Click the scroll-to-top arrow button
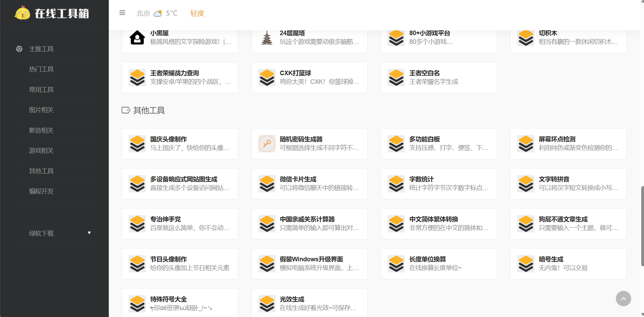644x317 pixels. (x=623, y=299)
